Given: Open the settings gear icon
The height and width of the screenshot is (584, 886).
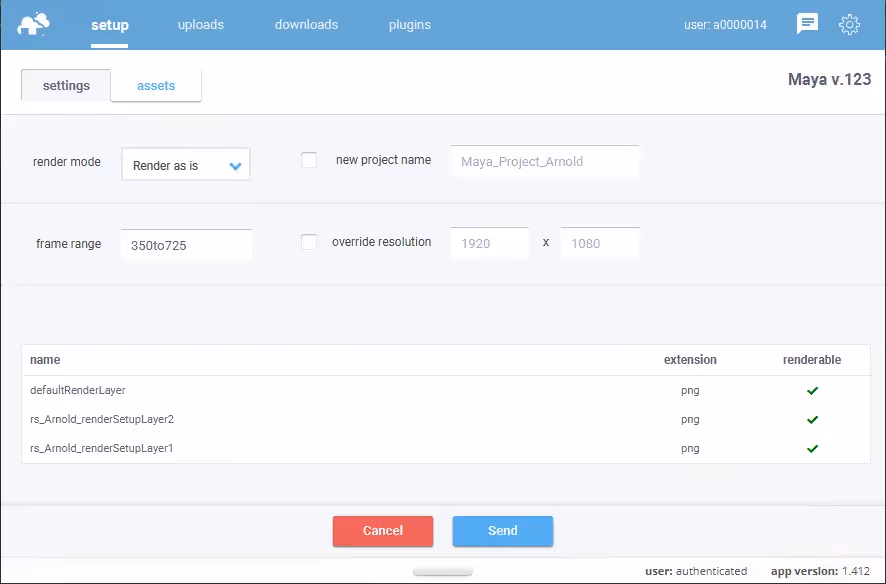Looking at the screenshot, I should (x=849, y=24).
